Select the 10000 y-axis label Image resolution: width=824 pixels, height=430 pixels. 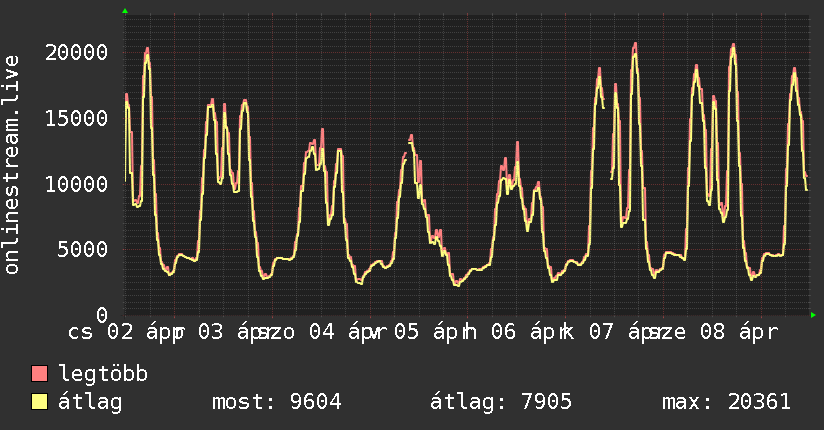(x=76, y=184)
